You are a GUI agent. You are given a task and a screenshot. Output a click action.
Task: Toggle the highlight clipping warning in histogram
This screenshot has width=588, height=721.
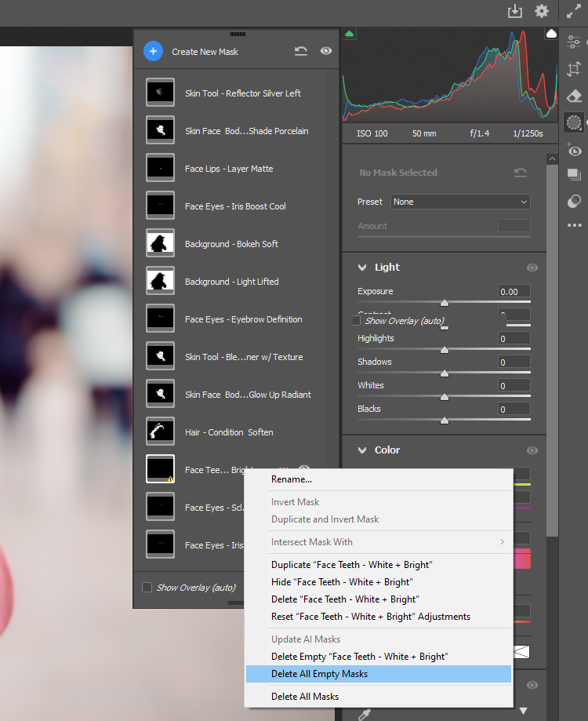point(551,34)
